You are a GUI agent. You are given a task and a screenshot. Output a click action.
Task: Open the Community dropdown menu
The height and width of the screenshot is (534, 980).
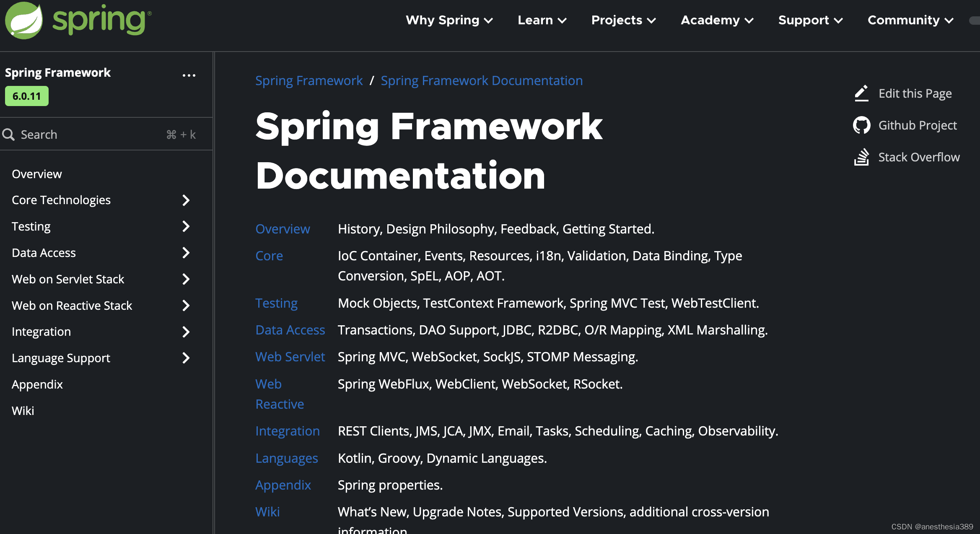coord(910,20)
